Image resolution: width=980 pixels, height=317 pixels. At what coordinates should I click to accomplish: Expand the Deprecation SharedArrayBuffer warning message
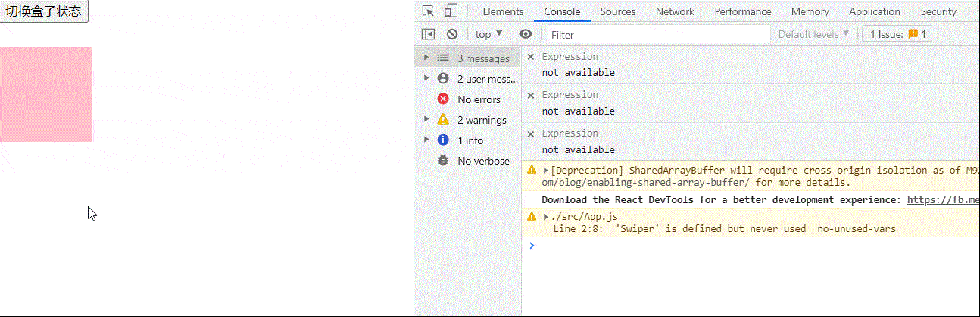point(546,170)
